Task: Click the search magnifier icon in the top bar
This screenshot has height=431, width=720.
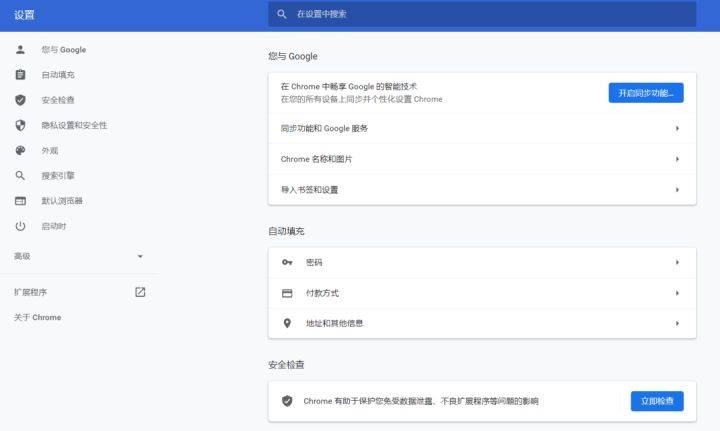Action: click(x=282, y=14)
